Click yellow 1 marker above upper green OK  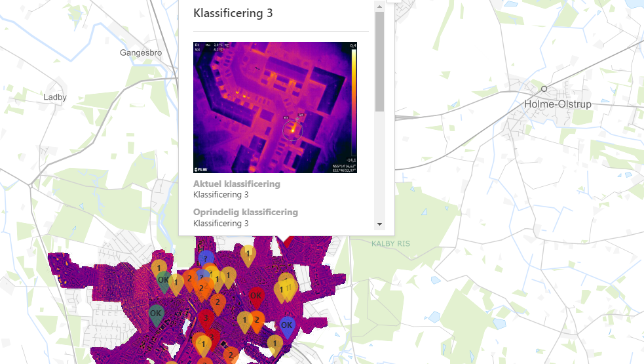click(x=159, y=268)
